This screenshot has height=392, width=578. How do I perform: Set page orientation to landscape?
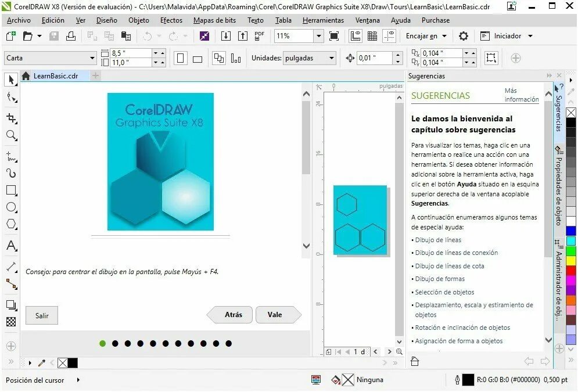point(198,59)
